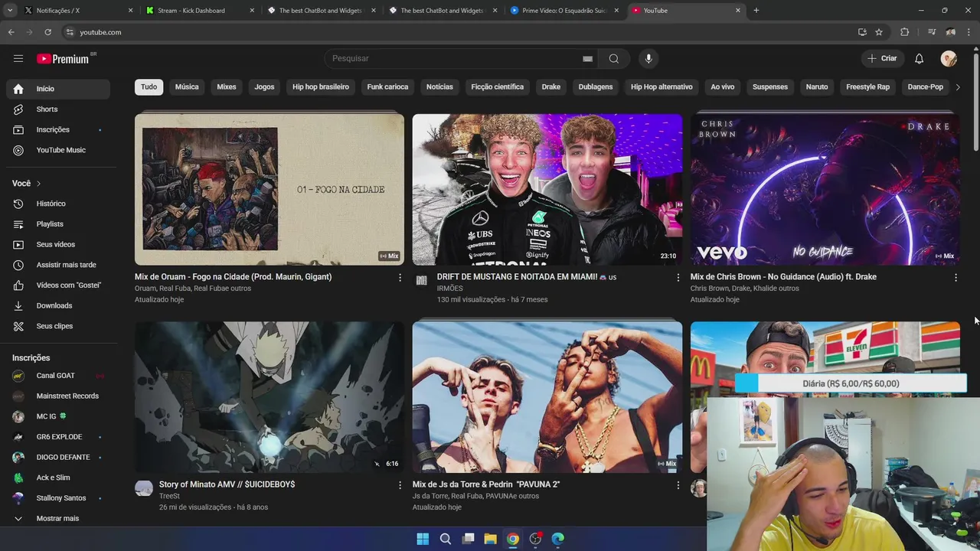Switch to Stream - Kick Dashboard tab
The width and height of the screenshot is (980, 551).
click(199, 11)
